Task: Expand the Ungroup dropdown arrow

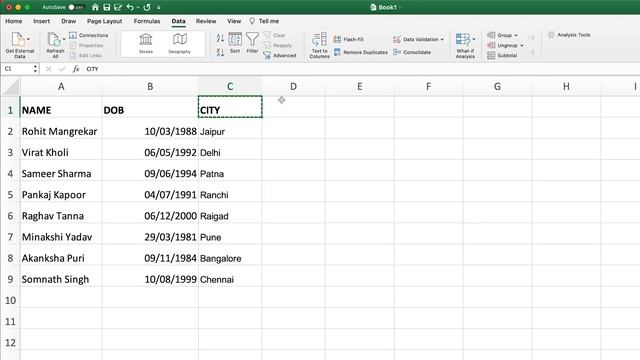Action: pos(522,46)
